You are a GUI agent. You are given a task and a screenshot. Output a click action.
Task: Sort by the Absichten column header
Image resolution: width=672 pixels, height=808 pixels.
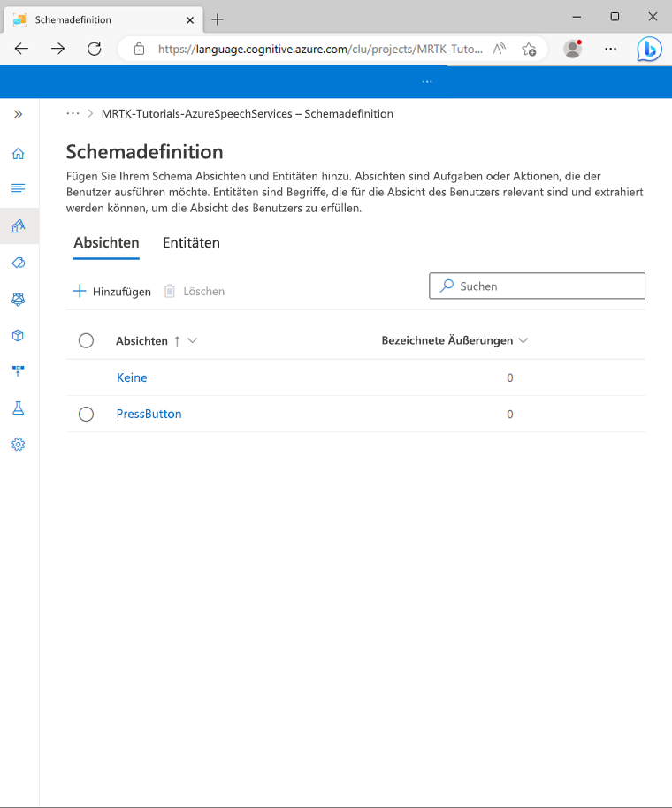click(x=141, y=340)
